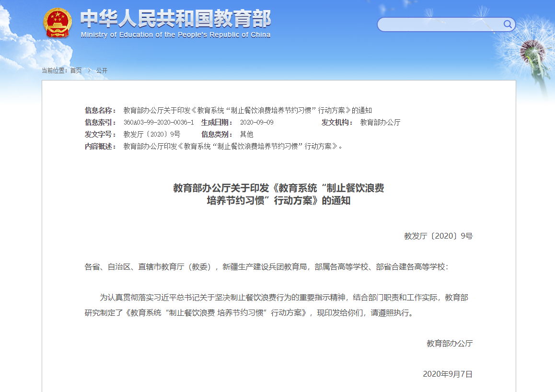555x392 pixels.
Task: Click the 当前位置 breadcrumb label
Action: coord(54,70)
